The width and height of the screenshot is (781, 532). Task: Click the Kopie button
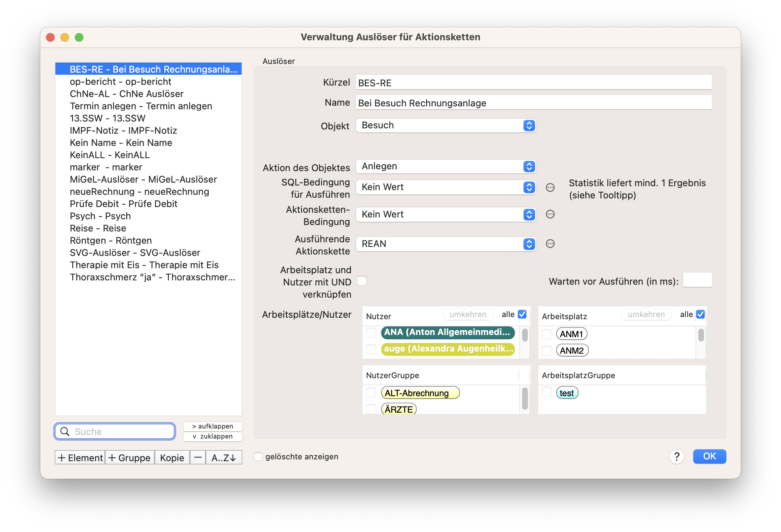click(172, 457)
